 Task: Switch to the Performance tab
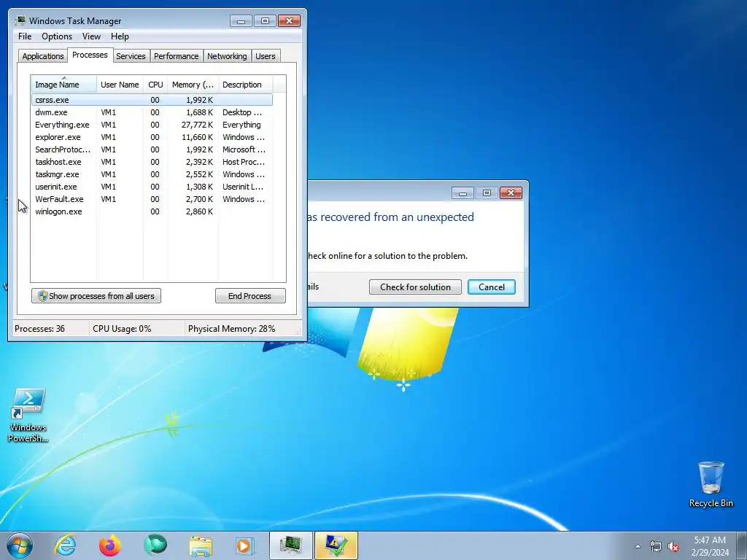pyautogui.click(x=177, y=56)
